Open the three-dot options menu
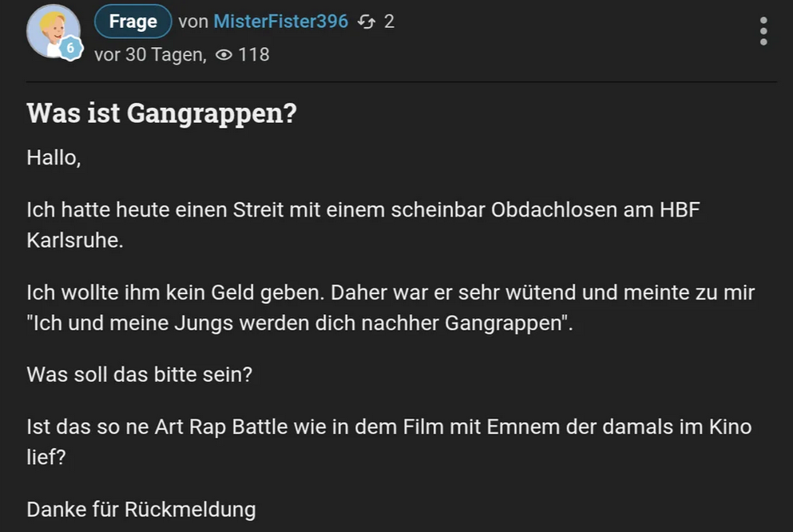 pyautogui.click(x=763, y=31)
